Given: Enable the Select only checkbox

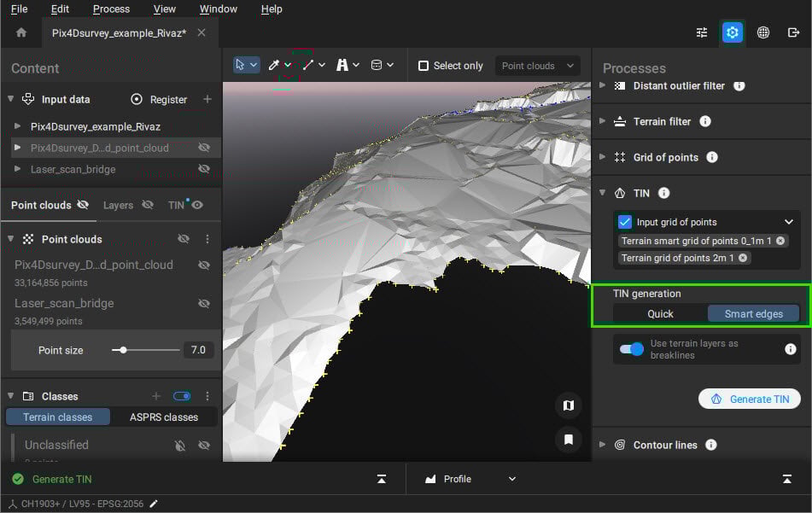Looking at the screenshot, I should 423,65.
